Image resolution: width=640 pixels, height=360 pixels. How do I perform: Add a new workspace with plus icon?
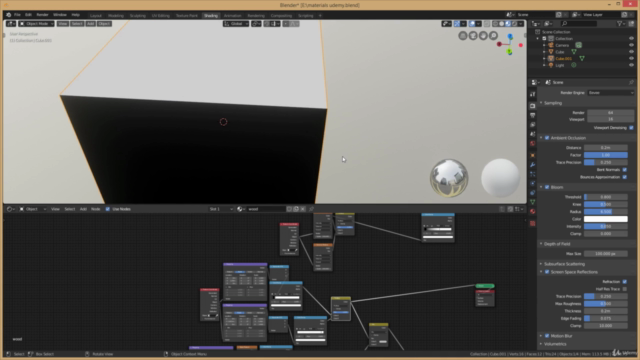pyautogui.click(x=320, y=16)
